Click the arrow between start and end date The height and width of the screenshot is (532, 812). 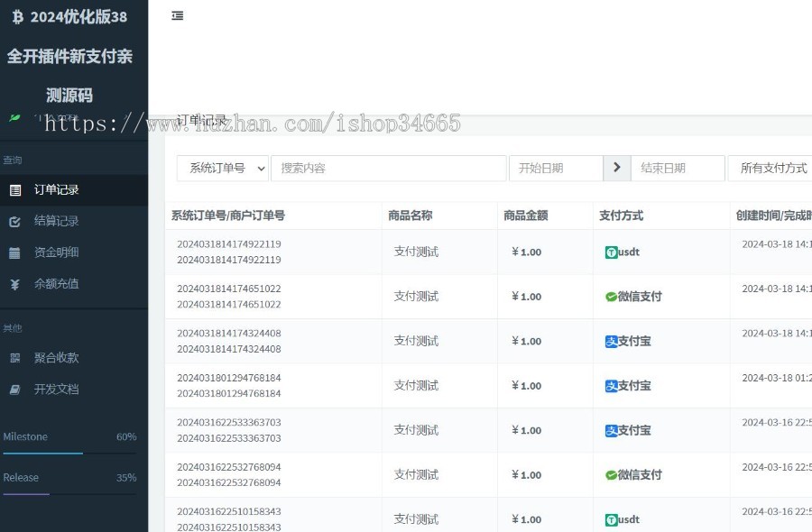617,168
